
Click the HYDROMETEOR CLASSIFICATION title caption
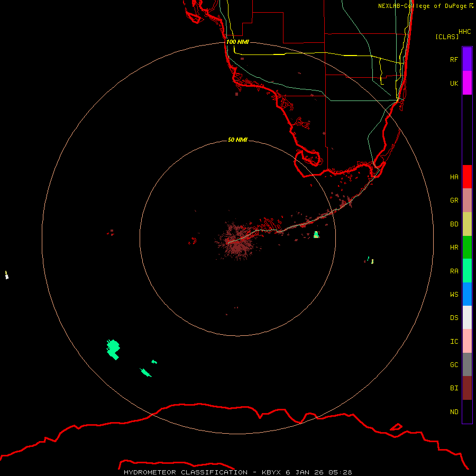[237, 472]
